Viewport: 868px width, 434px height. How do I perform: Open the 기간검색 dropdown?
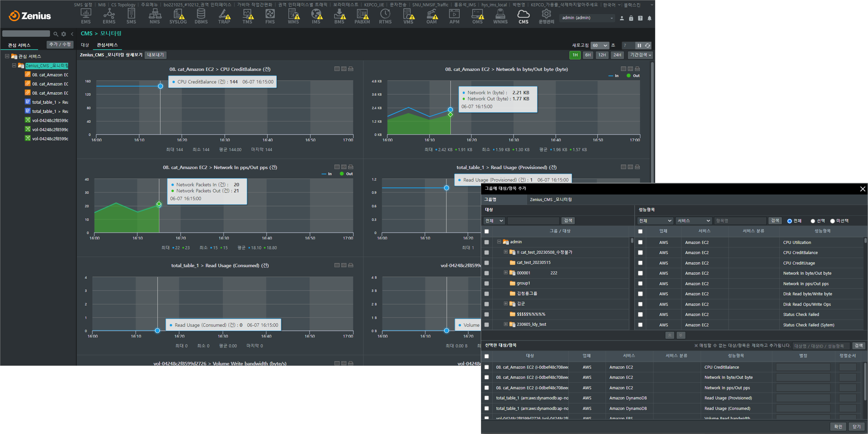[x=640, y=55]
